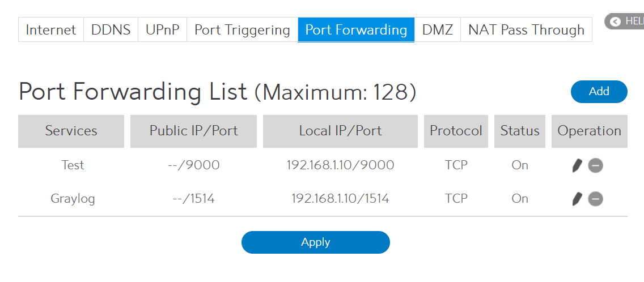Open the DMZ tab
The width and height of the screenshot is (644, 282).
[x=437, y=29]
